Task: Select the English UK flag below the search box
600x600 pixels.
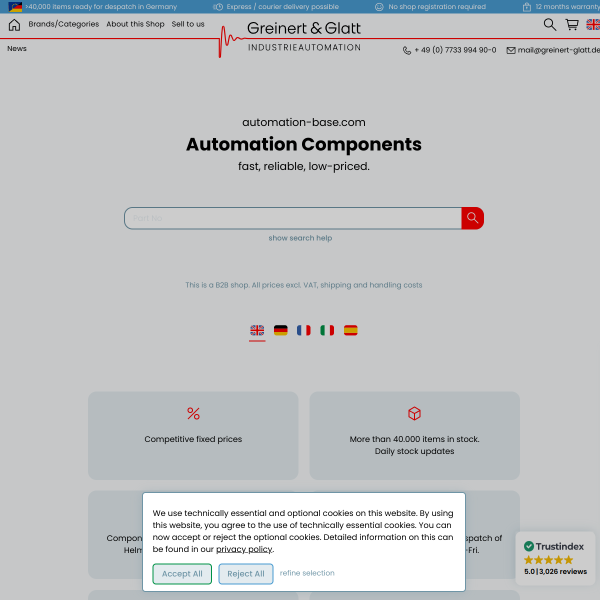Action: click(x=257, y=330)
